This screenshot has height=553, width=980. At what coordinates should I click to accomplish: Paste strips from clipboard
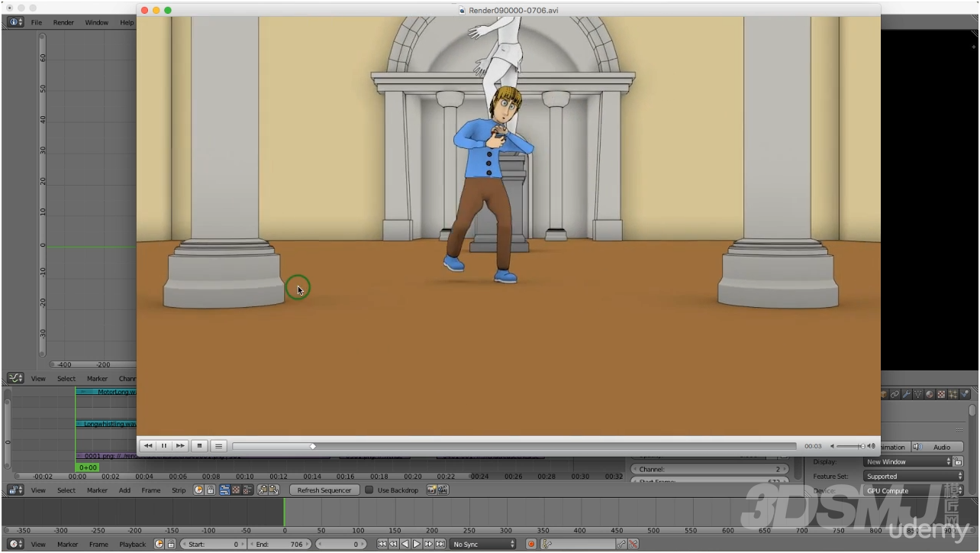[274, 490]
